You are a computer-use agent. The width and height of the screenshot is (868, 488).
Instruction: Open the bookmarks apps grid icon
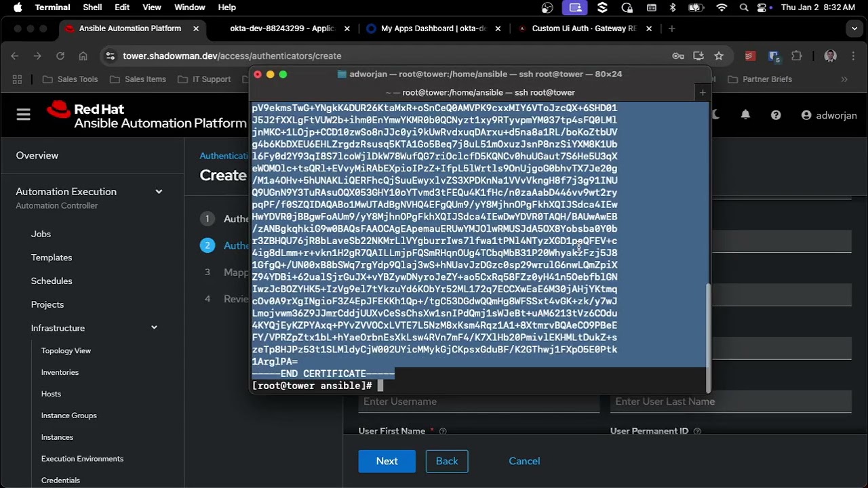pyautogui.click(x=17, y=79)
